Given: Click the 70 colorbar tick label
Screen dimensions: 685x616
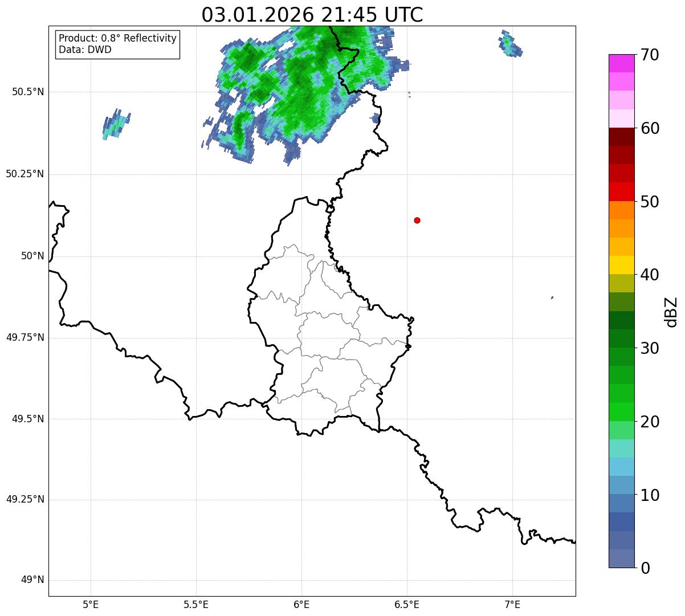Looking at the screenshot, I should tap(650, 55).
